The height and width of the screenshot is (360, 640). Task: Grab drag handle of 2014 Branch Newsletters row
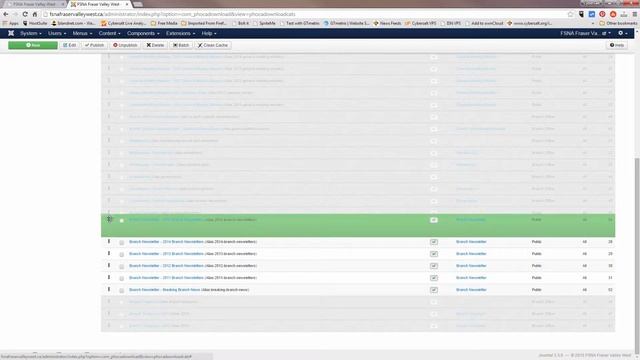(x=109, y=242)
